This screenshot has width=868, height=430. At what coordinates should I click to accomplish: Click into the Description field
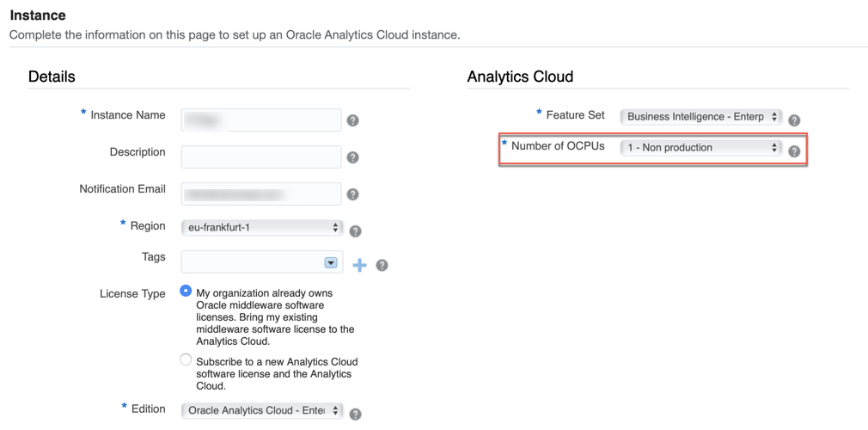(x=261, y=157)
